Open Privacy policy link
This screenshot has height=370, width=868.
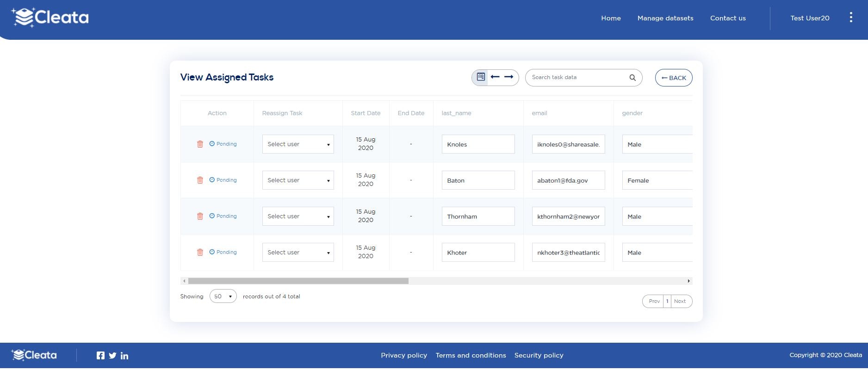(404, 355)
